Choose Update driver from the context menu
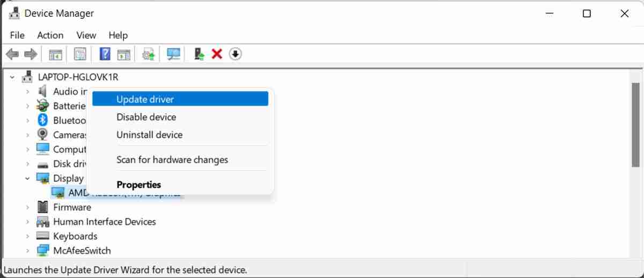644x278 pixels. 145,99
